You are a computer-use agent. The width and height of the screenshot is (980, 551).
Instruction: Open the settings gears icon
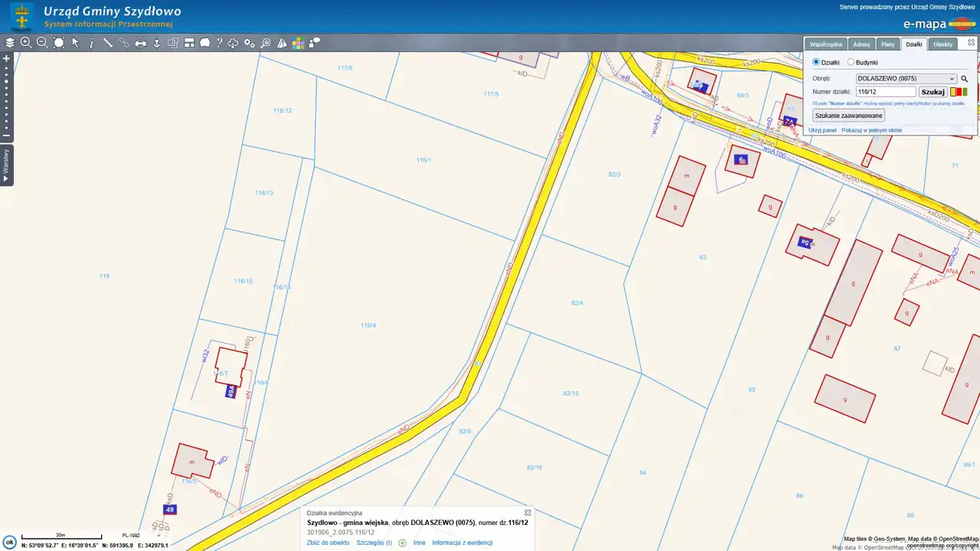(250, 43)
